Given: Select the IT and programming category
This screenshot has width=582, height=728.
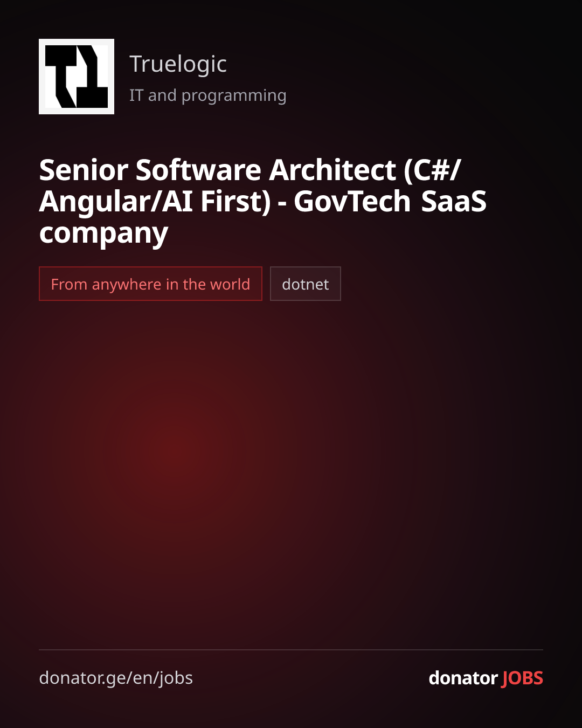Looking at the screenshot, I should [207, 95].
